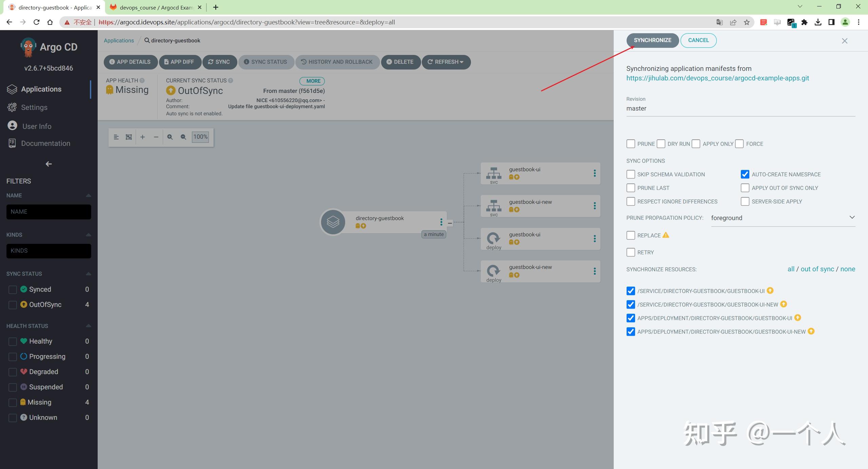Check the Unknown filter checkbox

13,418
